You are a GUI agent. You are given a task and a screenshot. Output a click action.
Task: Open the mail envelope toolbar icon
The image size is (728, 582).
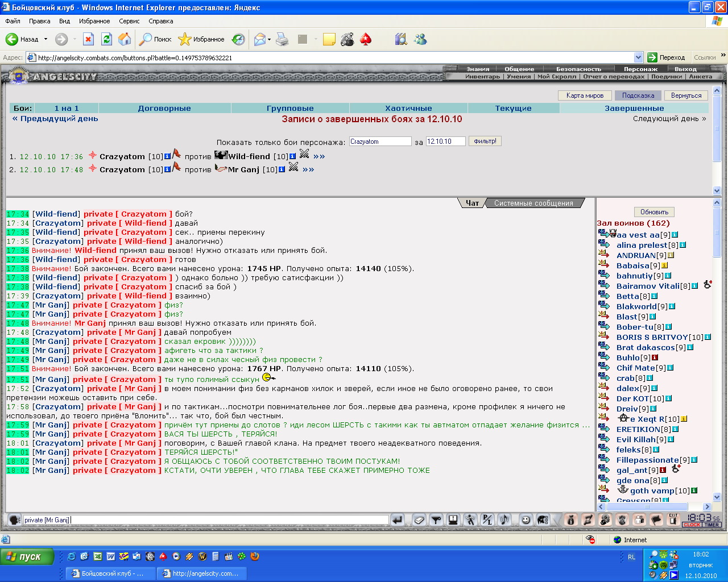click(260, 39)
